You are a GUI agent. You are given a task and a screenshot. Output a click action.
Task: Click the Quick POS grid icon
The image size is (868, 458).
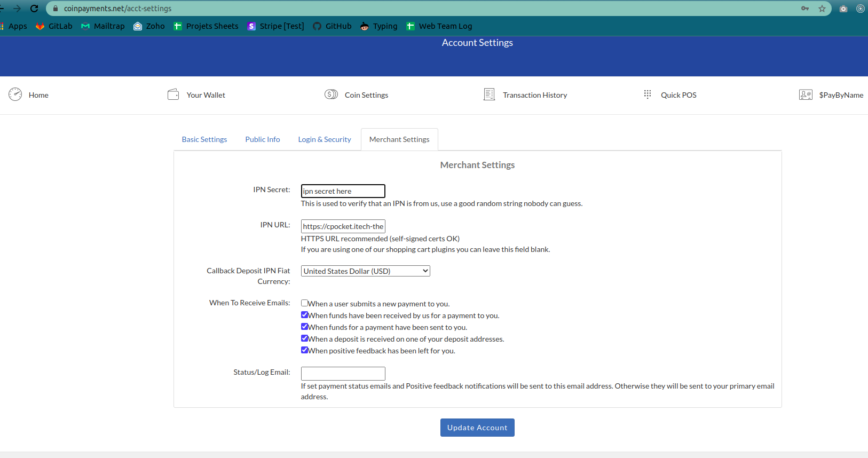pyautogui.click(x=647, y=94)
